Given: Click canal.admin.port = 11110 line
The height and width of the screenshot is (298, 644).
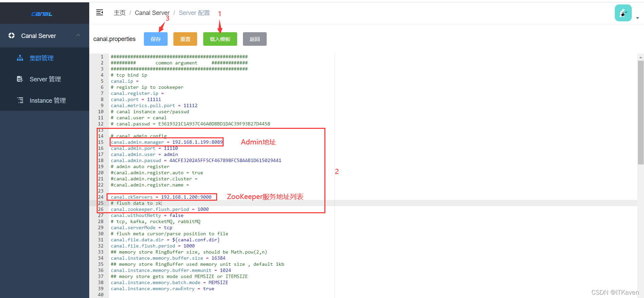Looking at the screenshot, I should tap(144, 148).
